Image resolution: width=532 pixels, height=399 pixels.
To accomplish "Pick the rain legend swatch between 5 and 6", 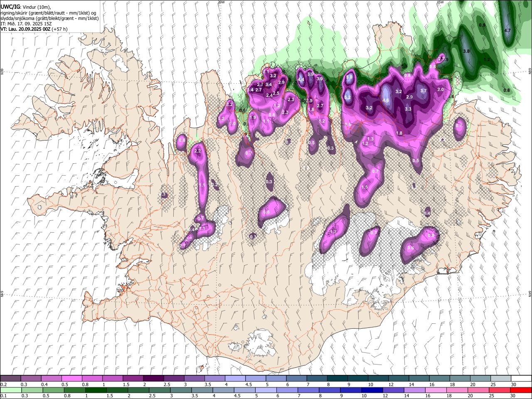I will [266, 390].
